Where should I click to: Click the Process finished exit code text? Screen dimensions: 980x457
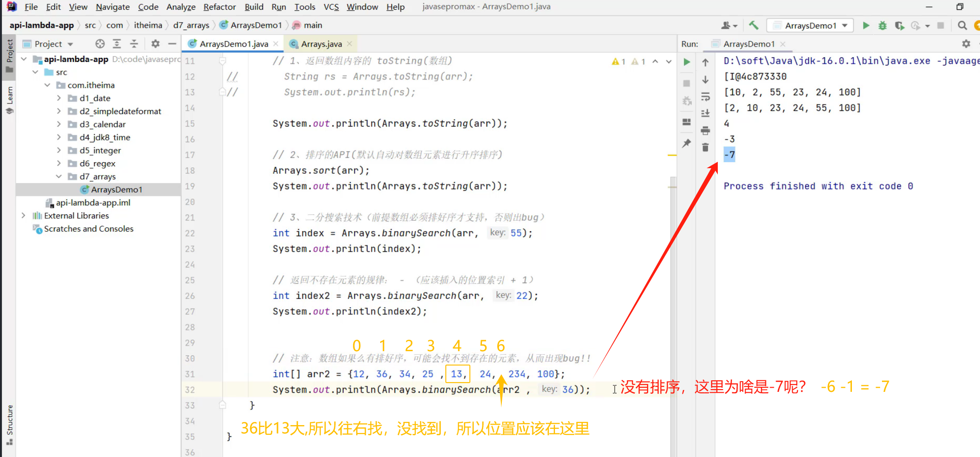(x=818, y=186)
